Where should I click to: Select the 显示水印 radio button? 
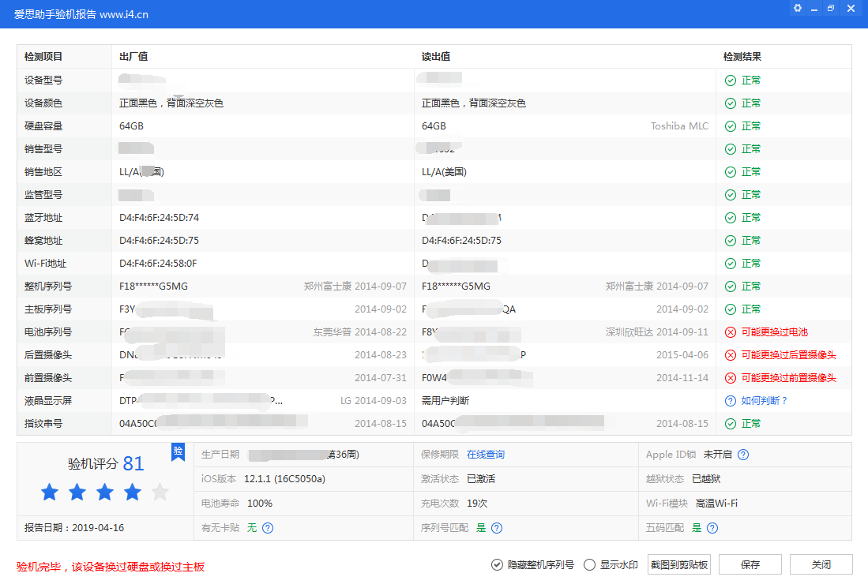click(x=589, y=564)
